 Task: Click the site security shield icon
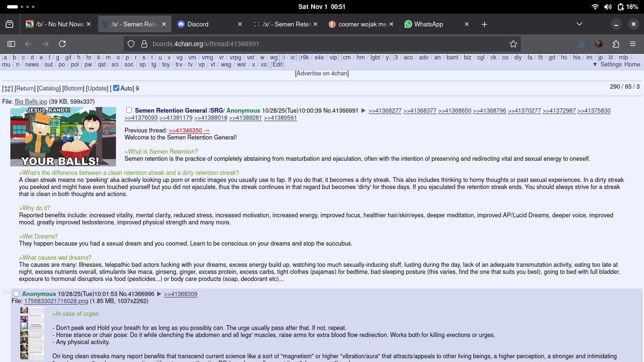coord(132,44)
